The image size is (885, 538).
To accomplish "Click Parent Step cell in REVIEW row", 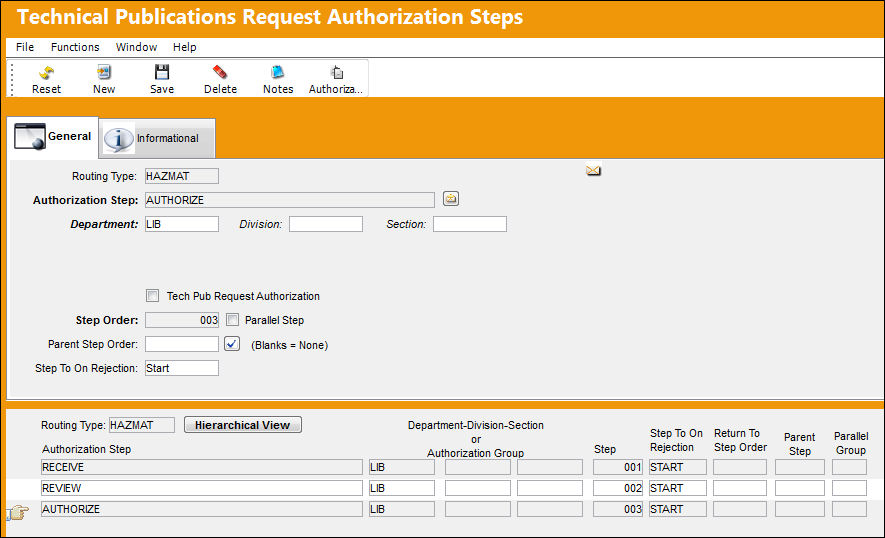I will 800,488.
